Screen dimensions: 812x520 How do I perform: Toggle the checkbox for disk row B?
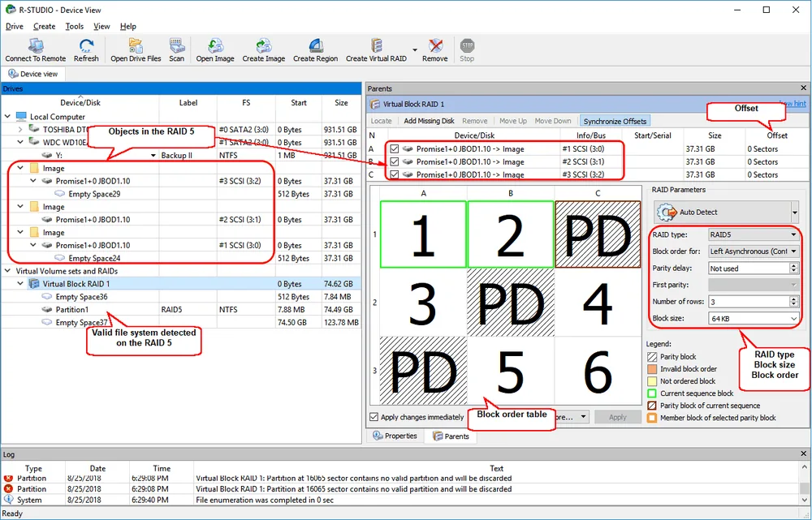395,162
